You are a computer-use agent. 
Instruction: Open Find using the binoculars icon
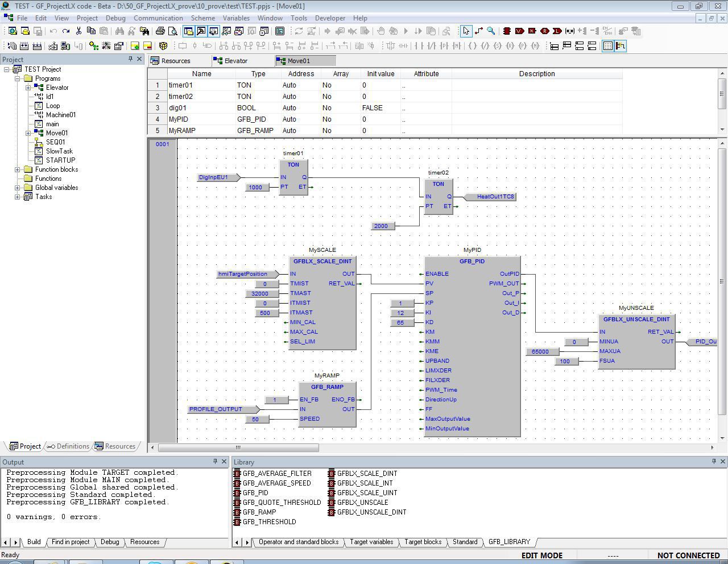click(x=119, y=31)
